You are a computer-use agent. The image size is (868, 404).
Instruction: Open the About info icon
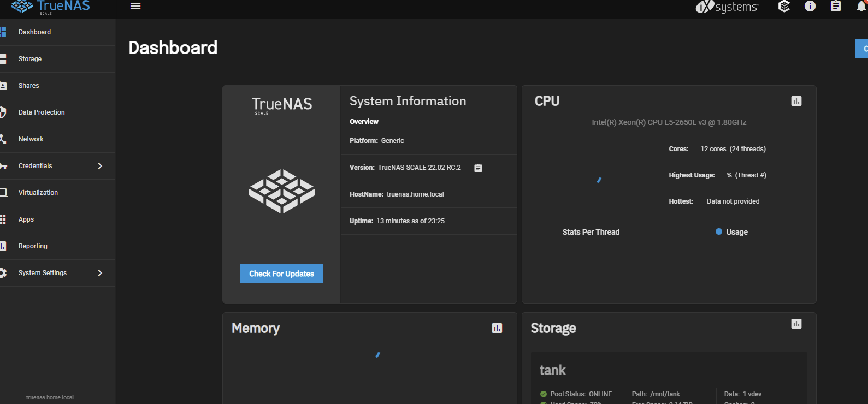click(810, 6)
